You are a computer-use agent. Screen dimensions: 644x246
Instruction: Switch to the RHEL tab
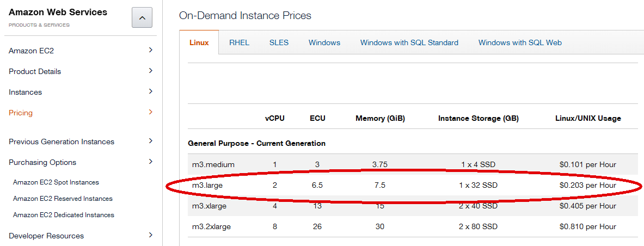point(239,42)
